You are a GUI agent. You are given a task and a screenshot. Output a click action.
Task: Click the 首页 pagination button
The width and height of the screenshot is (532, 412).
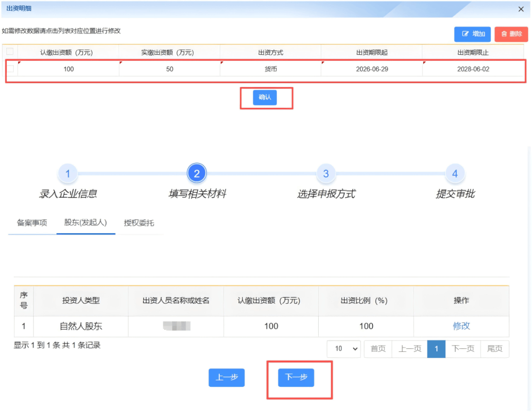(x=378, y=349)
